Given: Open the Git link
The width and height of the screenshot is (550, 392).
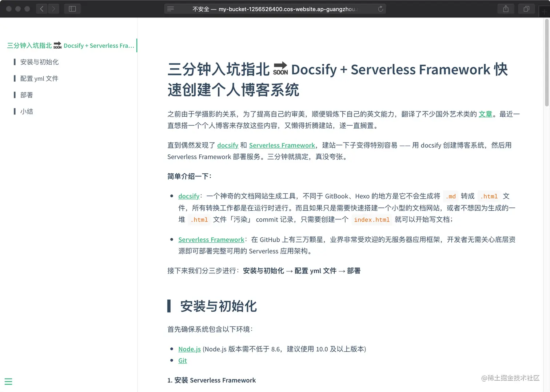Looking at the screenshot, I should click(x=183, y=361).
